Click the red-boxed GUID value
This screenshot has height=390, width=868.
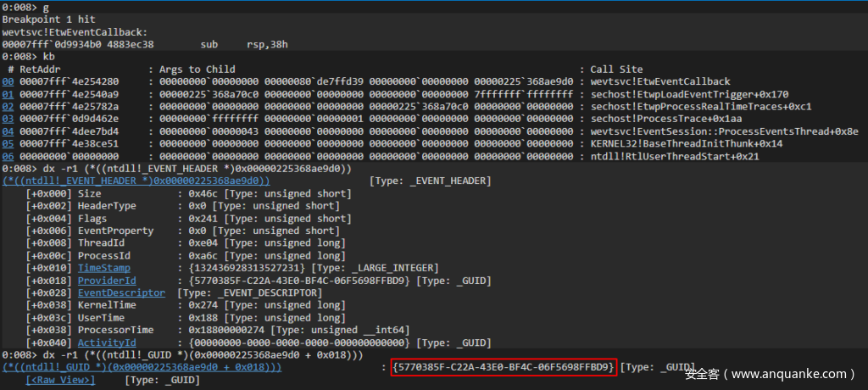point(504,367)
